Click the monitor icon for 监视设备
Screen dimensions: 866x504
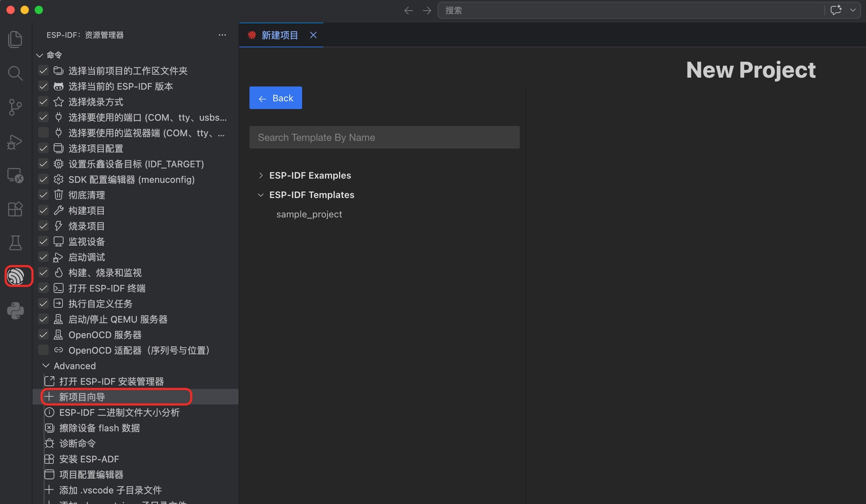(x=58, y=241)
